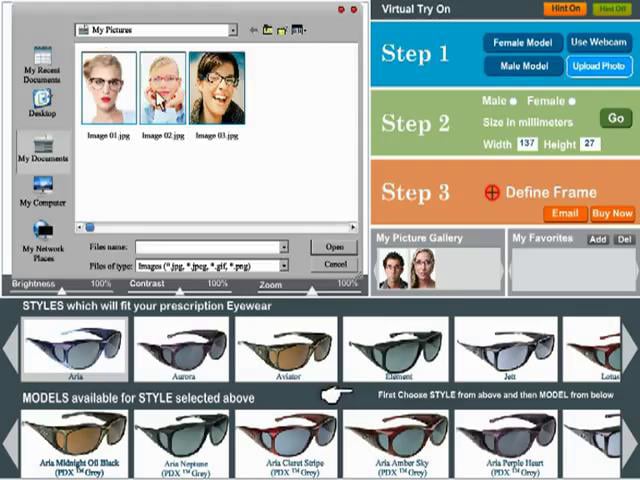Select the Jett style
640x480 pixels.
click(x=506, y=349)
